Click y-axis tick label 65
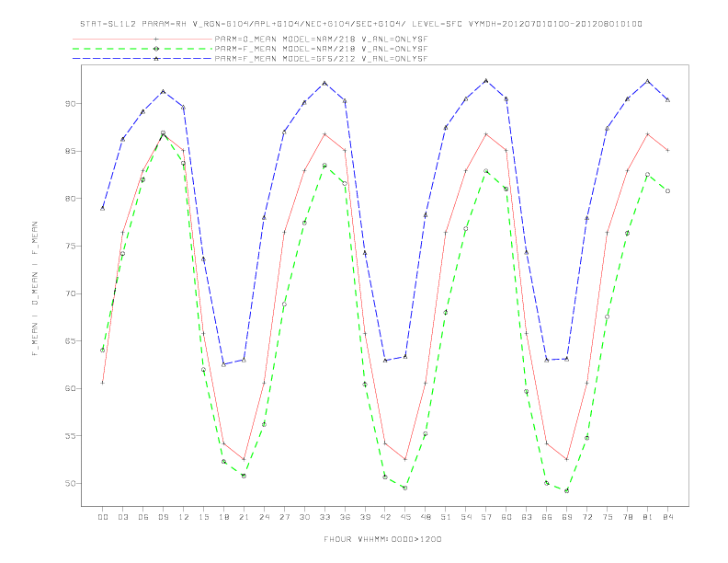Viewport: 728px width, 563px height. (70, 341)
